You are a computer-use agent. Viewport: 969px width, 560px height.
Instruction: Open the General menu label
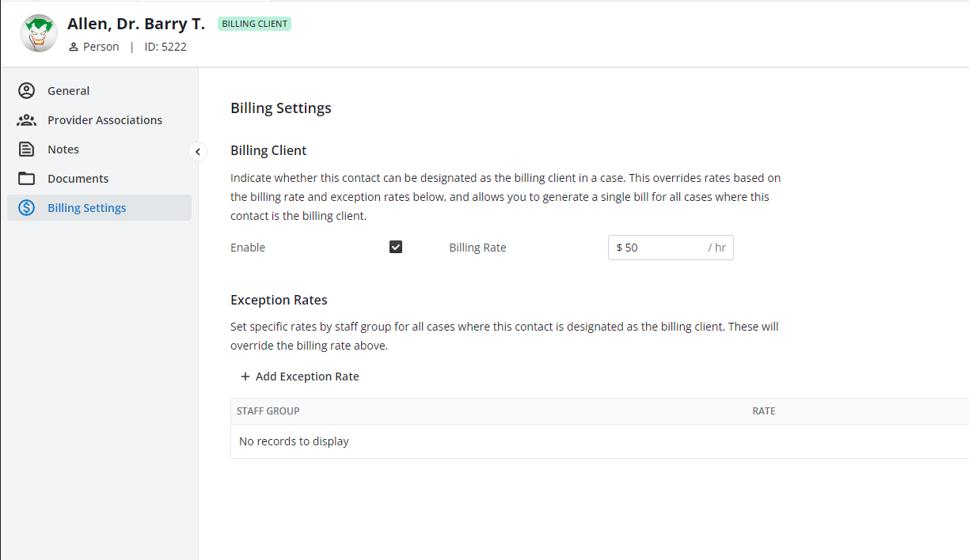[69, 91]
